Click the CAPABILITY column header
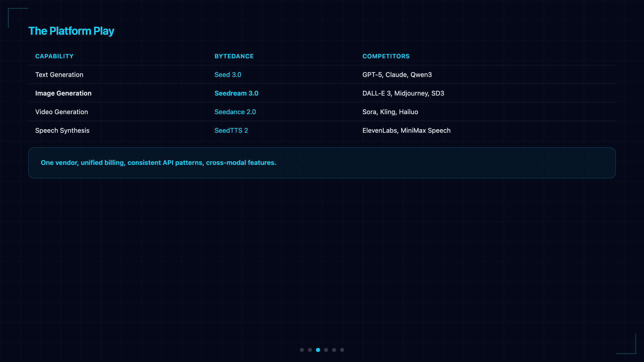Image resolution: width=644 pixels, height=362 pixels. click(x=54, y=56)
